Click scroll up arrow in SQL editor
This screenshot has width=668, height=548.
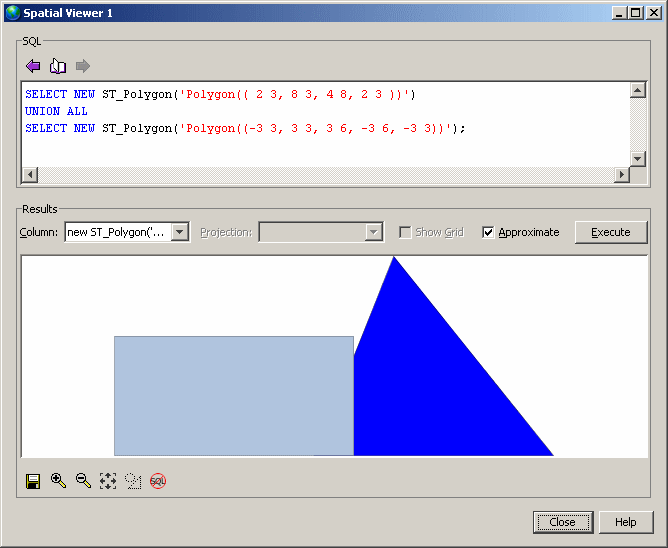click(638, 90)
